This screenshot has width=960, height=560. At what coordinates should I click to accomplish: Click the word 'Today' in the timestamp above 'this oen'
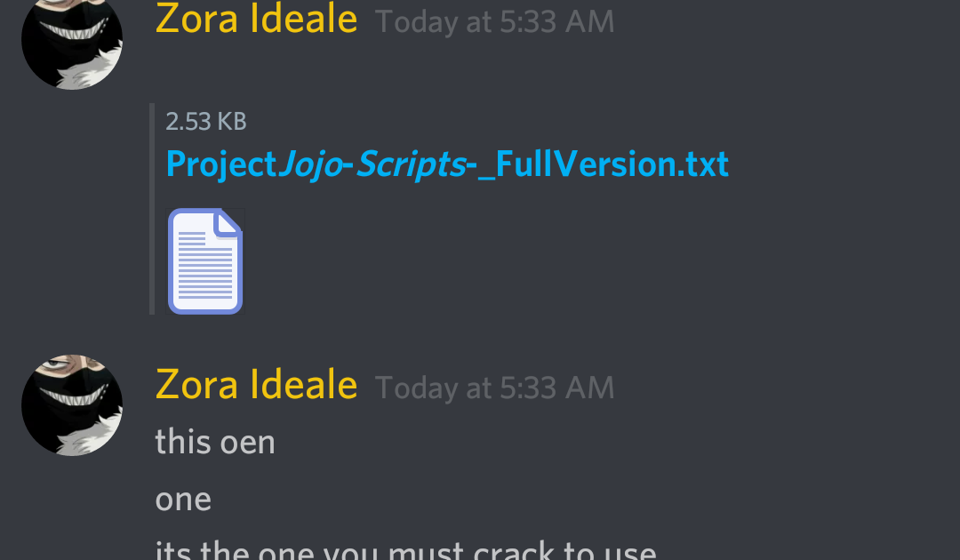(x=417, y=388)
